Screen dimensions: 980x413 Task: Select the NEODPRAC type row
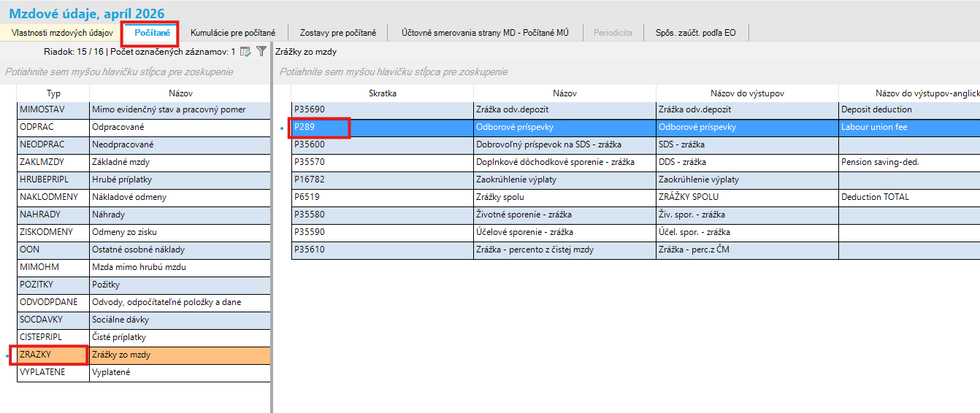tap(144, 145)
